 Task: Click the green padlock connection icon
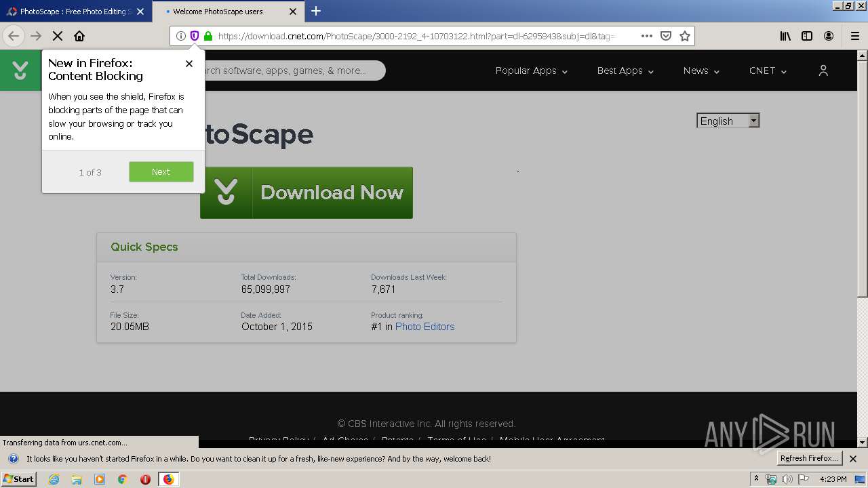coord(208,36)
